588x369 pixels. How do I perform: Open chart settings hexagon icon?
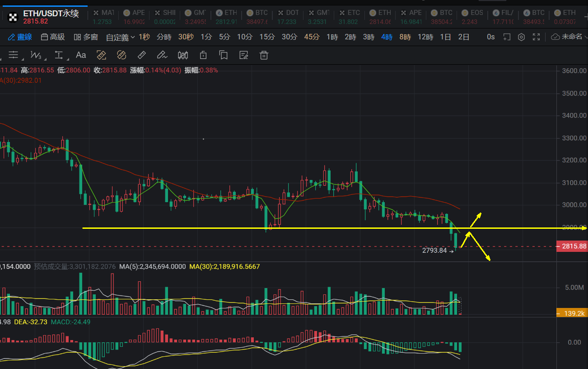[x=521, y=37]
